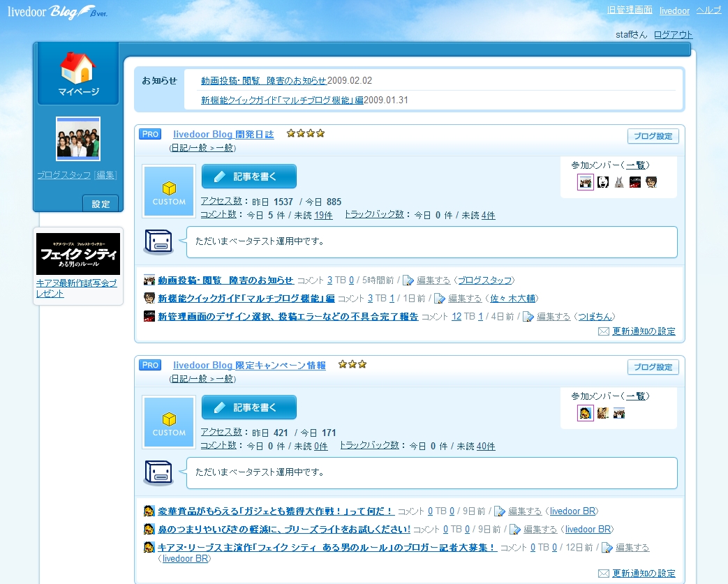Viewport: 728px width, 584px height.
Task: Open the キアヌ・リーブス主演作 post
Action: click(327, 547)
